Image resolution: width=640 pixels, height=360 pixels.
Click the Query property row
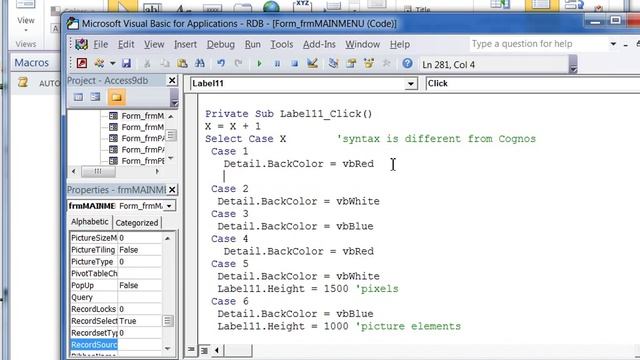(x=116, y=297)
